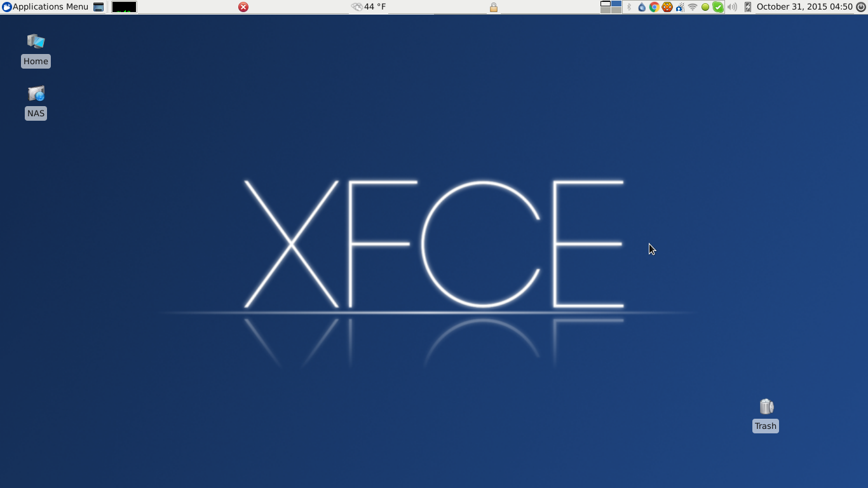868x488 pixels.
Task: Open the Applications Menu
Action: 45,7
